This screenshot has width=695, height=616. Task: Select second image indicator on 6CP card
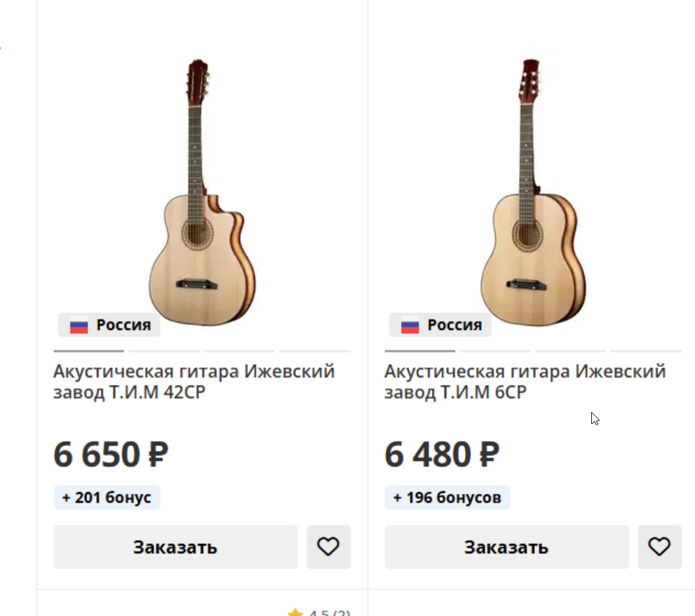coord(495,351)
